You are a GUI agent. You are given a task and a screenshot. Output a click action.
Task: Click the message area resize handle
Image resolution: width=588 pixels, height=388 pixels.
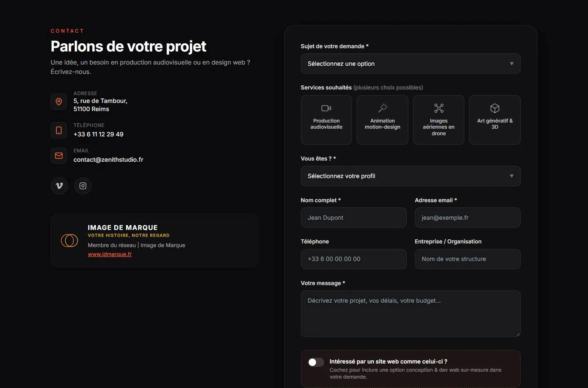pos(518,334)
